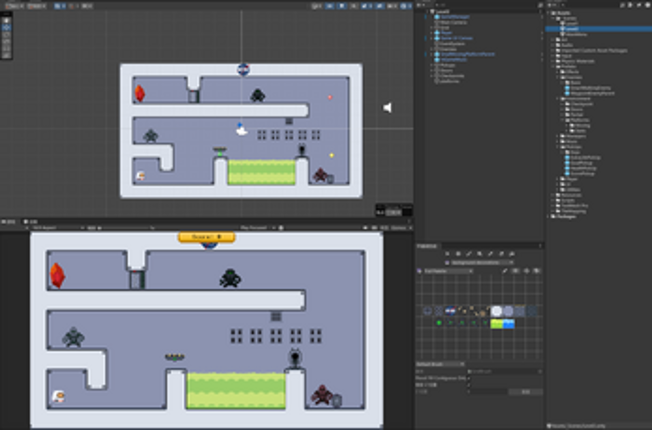
Task: Click the Stats button in Game view
Action: [x=384, y=227]
